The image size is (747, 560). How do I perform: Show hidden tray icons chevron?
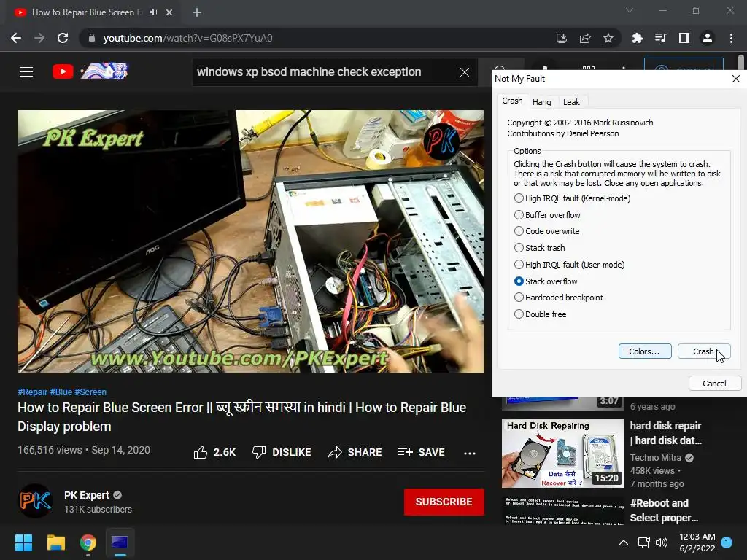623,542
